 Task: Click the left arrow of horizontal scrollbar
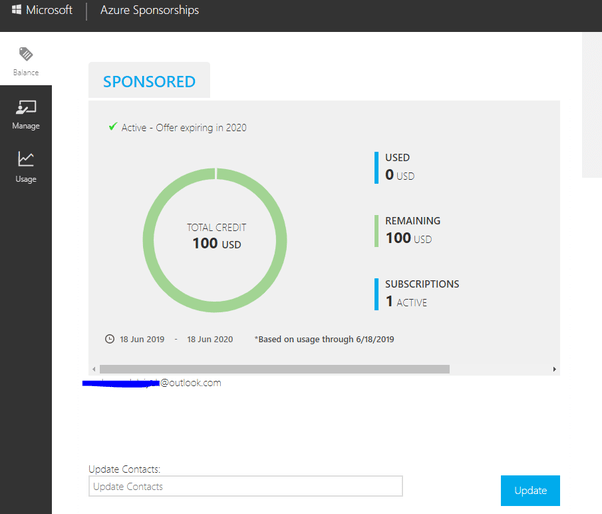pyautogui.click(x=94, y=369)
